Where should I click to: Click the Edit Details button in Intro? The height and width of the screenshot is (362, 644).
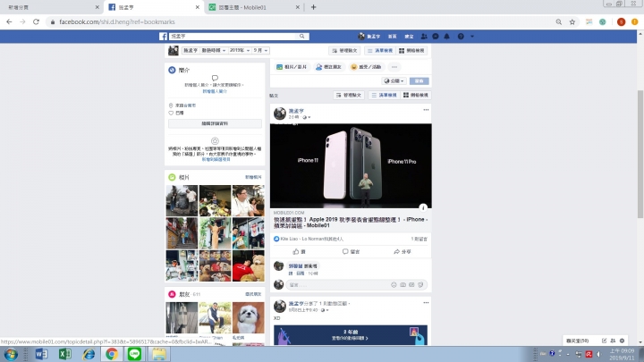coord(215,123)
